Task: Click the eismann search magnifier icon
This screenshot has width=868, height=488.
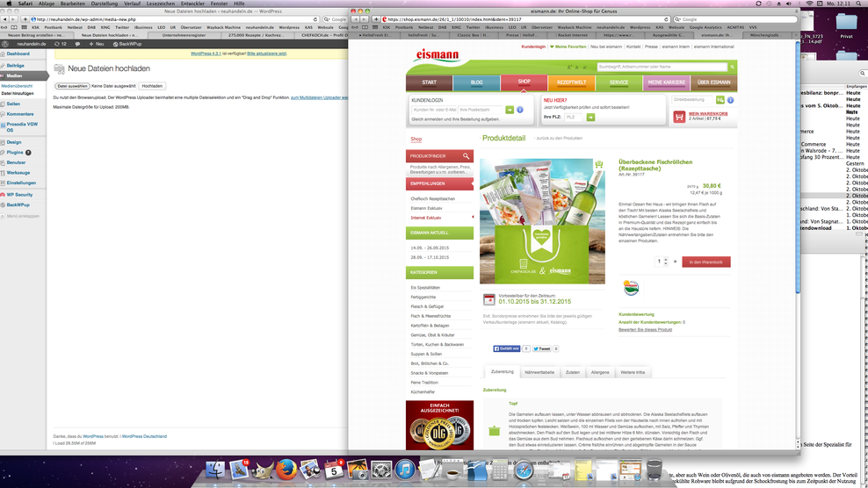Action: click(732, 67)
